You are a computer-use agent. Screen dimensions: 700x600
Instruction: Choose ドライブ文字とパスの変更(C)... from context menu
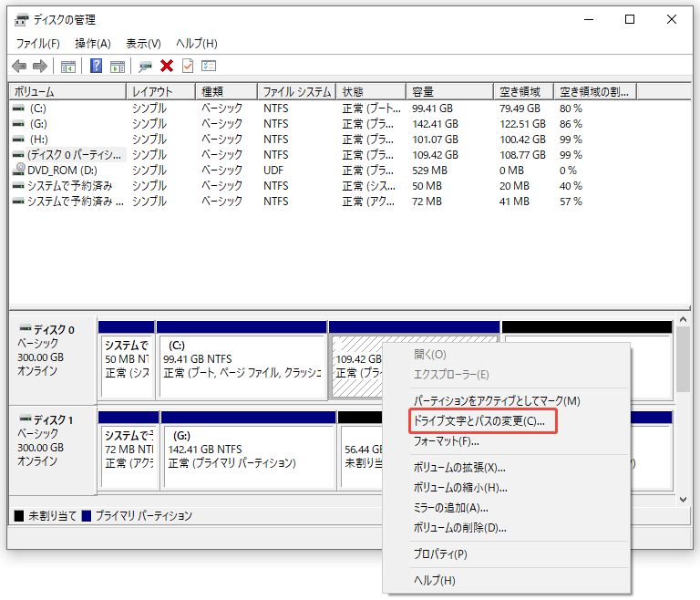[479, 421]
